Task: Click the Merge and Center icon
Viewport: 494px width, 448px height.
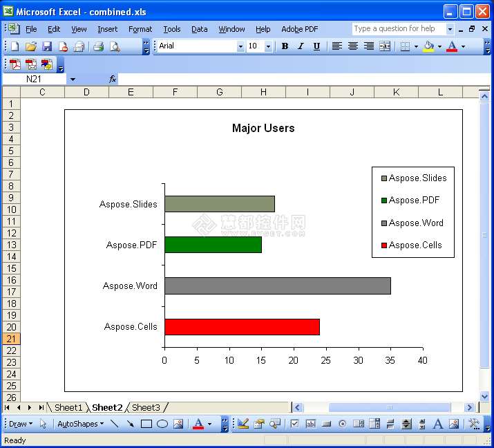Action: pyautogui.click(x=385, y=46)
